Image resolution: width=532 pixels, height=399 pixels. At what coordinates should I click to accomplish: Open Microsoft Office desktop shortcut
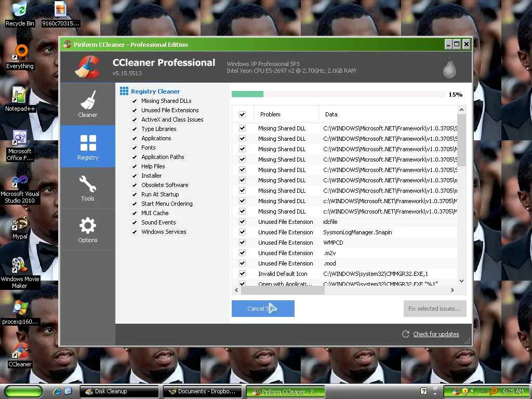20,145
